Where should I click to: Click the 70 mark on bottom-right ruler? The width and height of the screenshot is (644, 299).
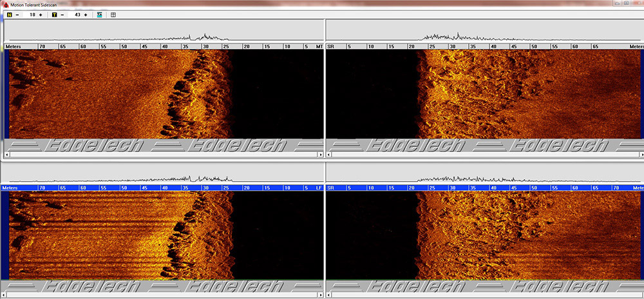(616, 188)
